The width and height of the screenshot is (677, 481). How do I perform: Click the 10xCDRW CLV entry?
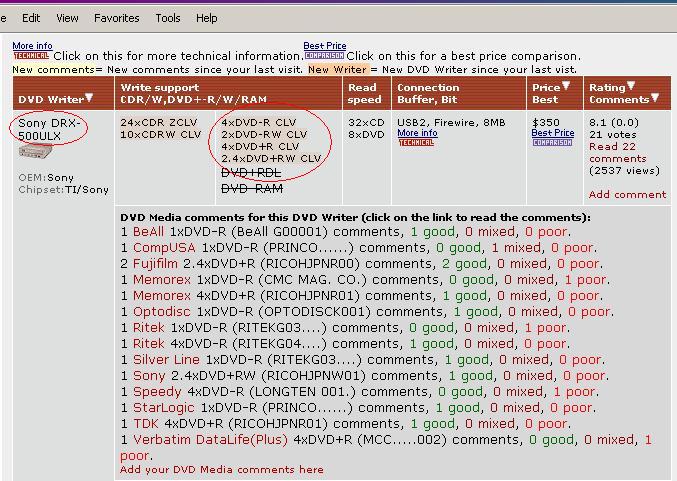tap(161, 135)
